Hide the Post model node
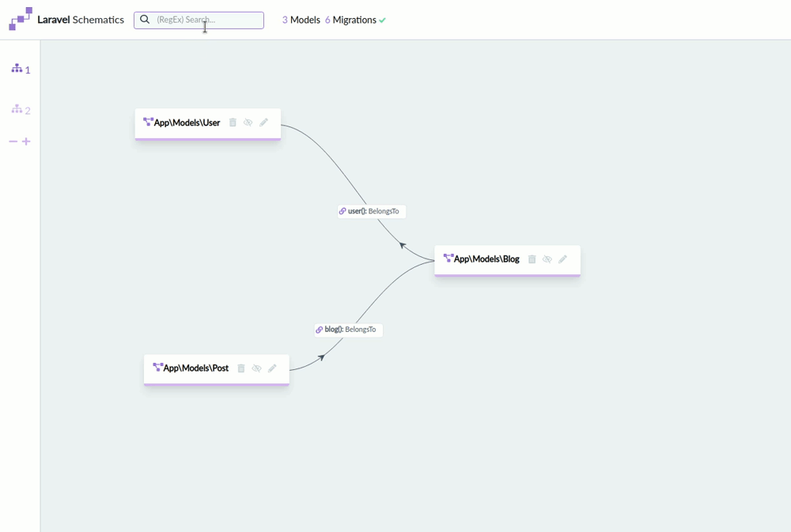Screen dimensions: 791x532 point(256,368)
